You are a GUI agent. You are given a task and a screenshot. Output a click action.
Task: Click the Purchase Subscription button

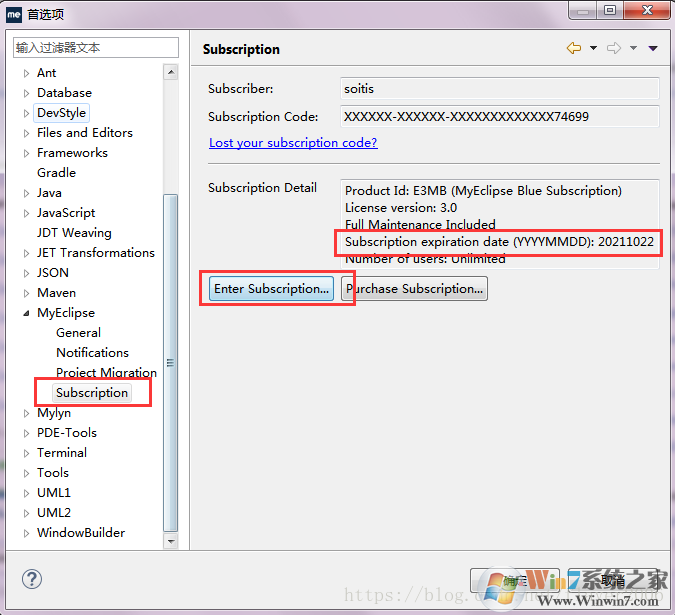(414, 288)
